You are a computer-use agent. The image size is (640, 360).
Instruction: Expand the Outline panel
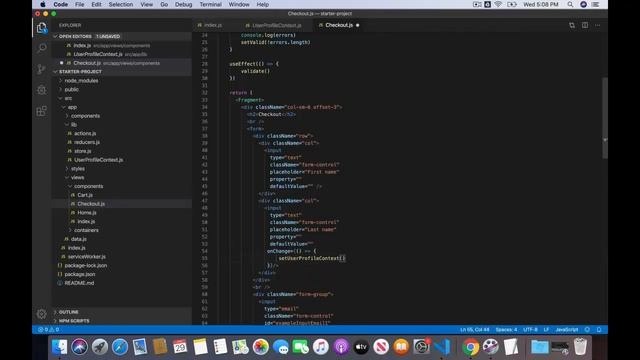point(121,312)
